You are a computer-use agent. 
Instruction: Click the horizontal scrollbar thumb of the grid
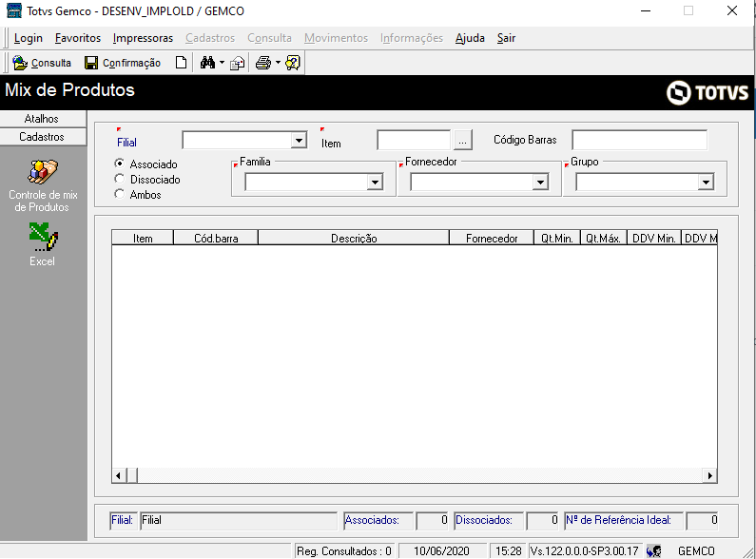click(x=132, y=475)
